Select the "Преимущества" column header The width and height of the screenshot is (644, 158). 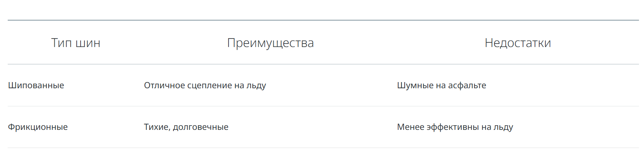tap(270, 43)
